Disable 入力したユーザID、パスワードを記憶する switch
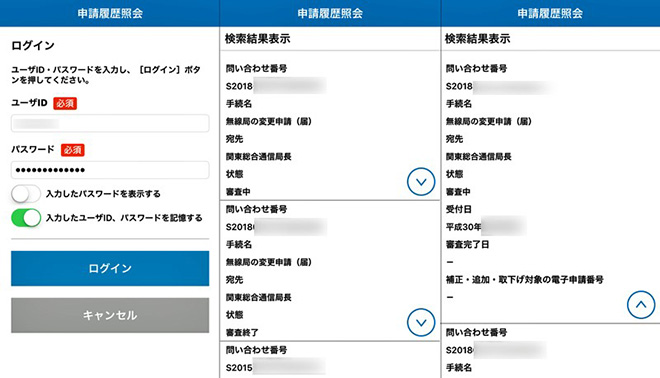Screen dimensions: 660x378 (x=26, y=218)
